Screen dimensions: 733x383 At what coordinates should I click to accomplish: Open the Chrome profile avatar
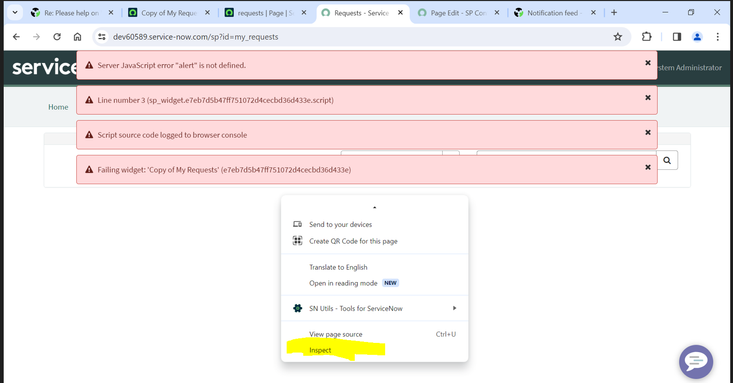point(697,36)
